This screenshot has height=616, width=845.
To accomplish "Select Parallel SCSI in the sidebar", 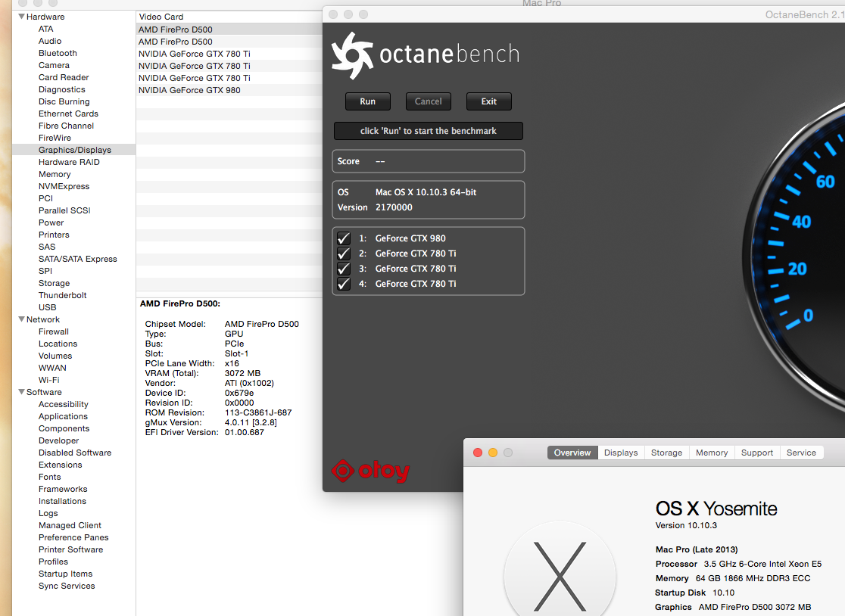I will click(64, 210).
